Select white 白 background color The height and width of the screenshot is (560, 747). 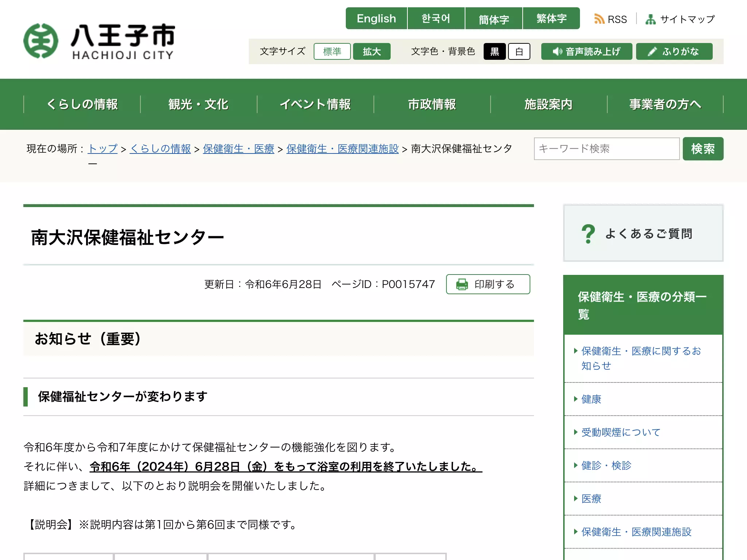click(519, 51)
